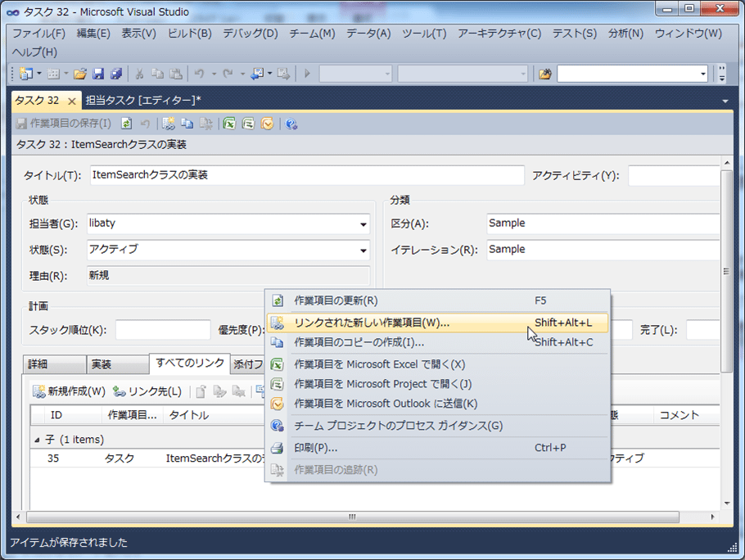This screenshot has height=560, width=745.
Task: Click the process guidance help icon in toolbar
Action: point(291,124)
